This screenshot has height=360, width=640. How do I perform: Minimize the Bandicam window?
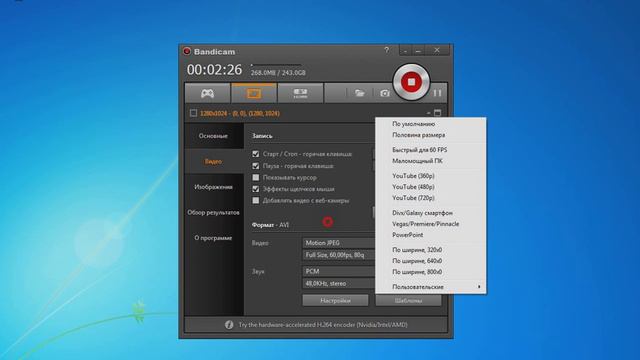[x=418, y=51]
